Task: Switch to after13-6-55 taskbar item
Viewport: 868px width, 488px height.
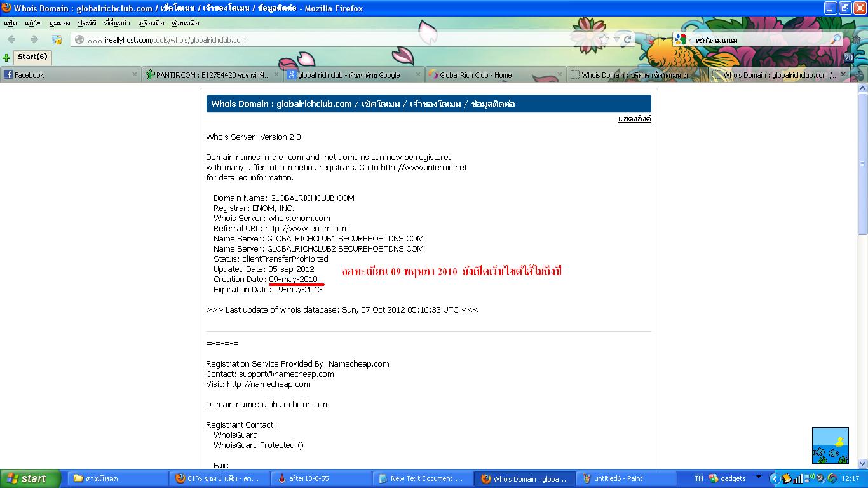Action: (321, 478)
